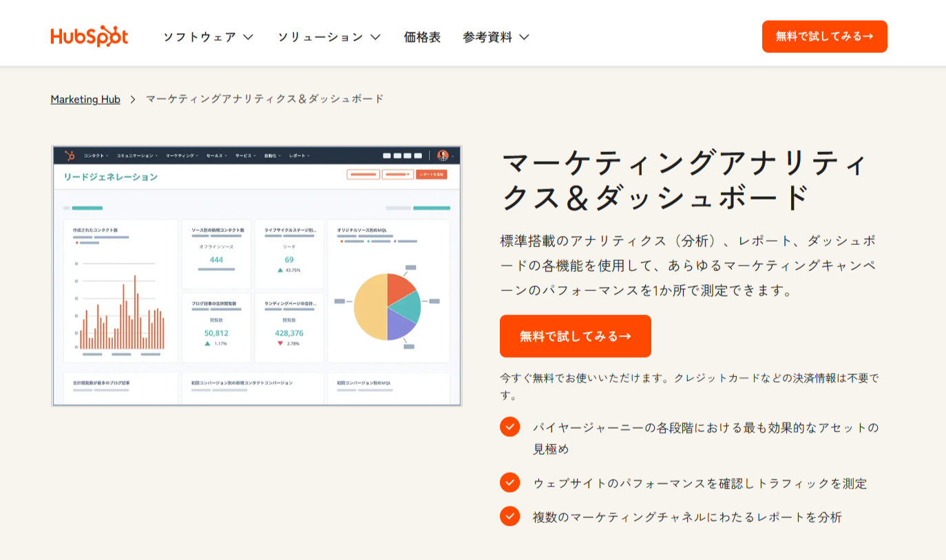The image size is (946, 560).
Task: Click the レポートを追加 button in the dashboard
Action: [431, 174]
